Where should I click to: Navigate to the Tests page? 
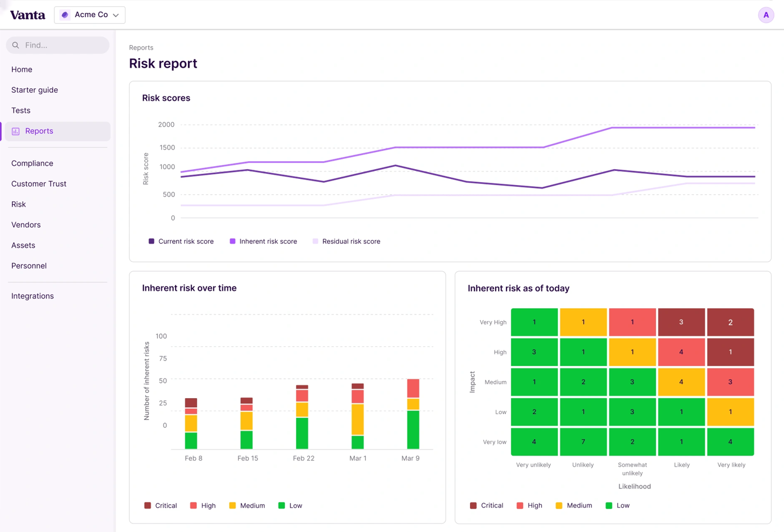[x=21, y=110]
